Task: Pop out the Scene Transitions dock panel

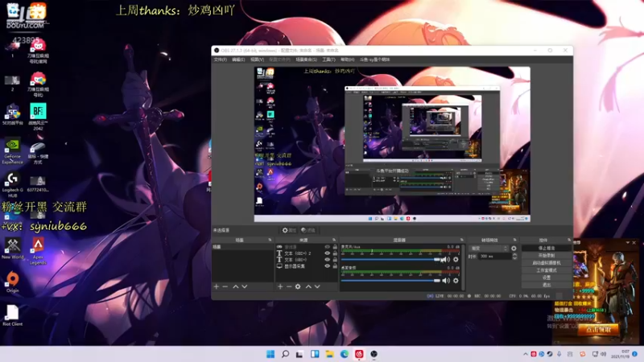Action: pos(514,240)
